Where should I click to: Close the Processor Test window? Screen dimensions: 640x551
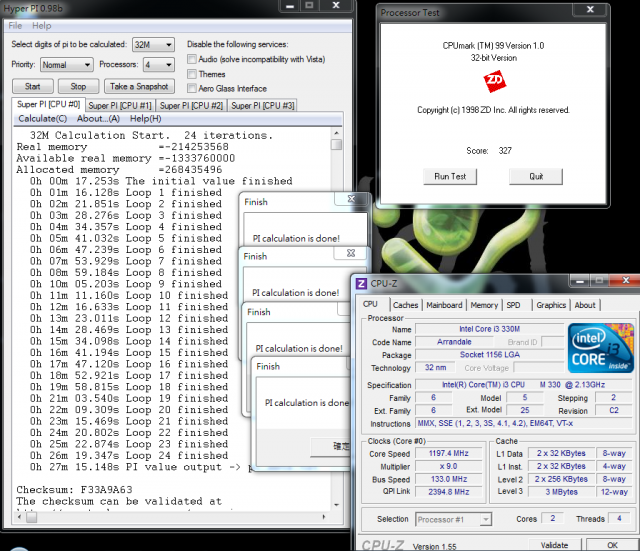tap(590, 9)
